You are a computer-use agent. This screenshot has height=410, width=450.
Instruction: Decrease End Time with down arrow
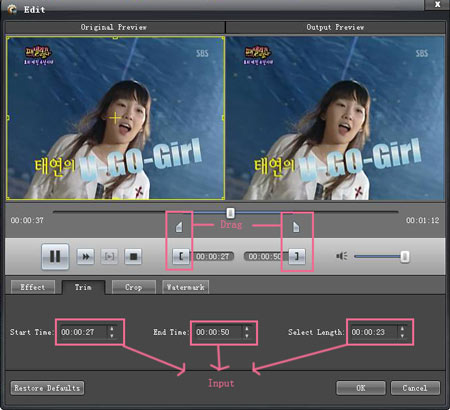point(247,336)
